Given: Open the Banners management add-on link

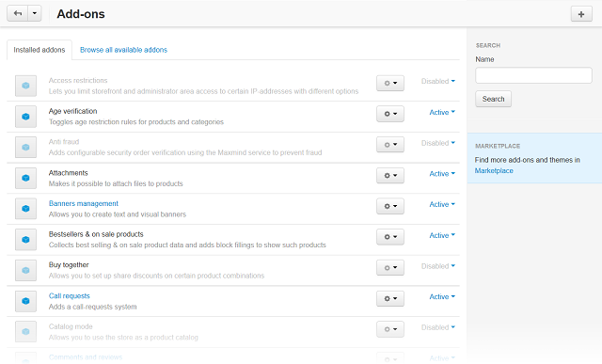Looking at the screenshot, I should (x=84, y=203).
